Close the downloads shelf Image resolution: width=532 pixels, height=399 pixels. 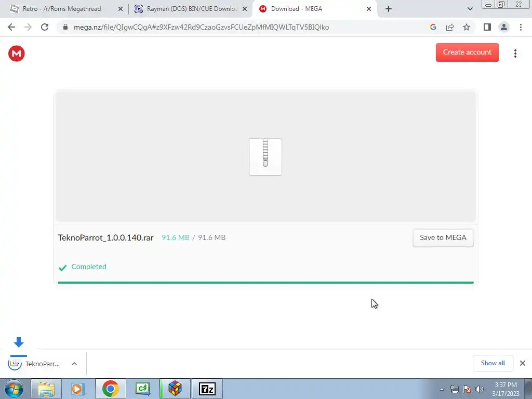(x=523, y=363)
